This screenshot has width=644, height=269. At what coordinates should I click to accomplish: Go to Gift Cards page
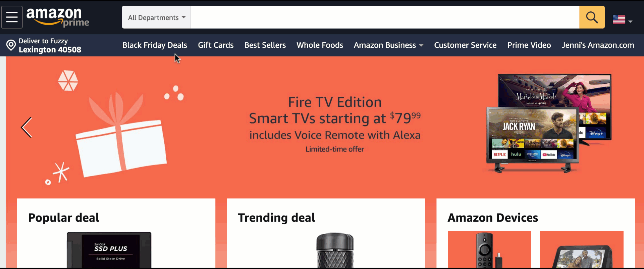(216, 45)
